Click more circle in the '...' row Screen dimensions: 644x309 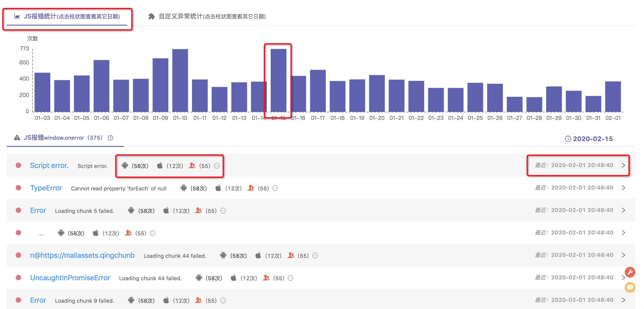point(152,233)
